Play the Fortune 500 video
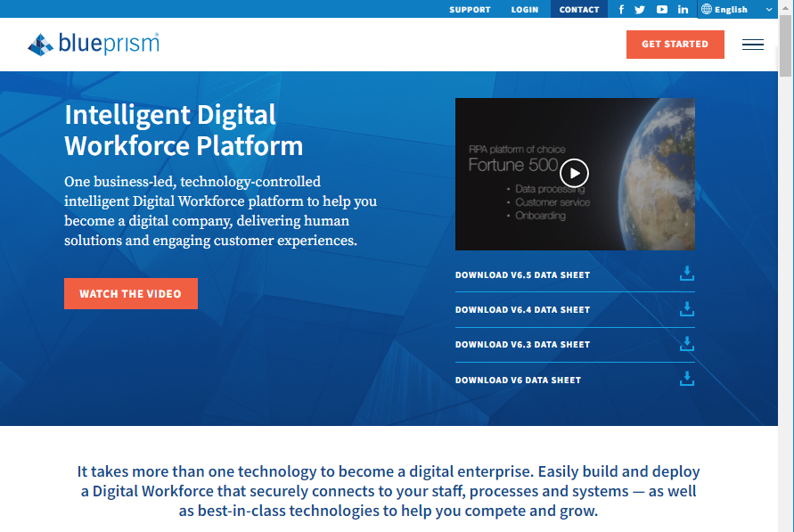This screenshot has width=794, height=532. pyautogui.click(x=574, y=173)
